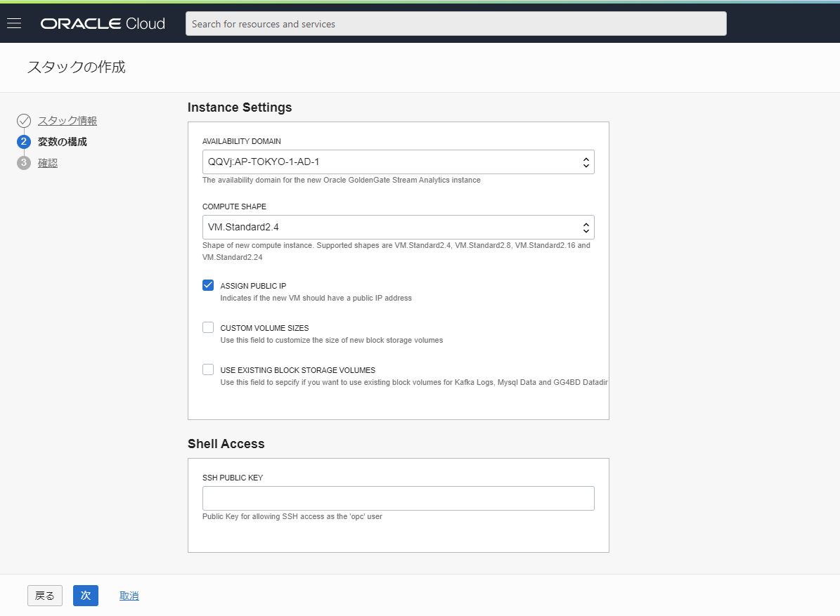Enable CUSTOM VOLUME SIZES
840x616 pixels.
(x=207, y=327)
